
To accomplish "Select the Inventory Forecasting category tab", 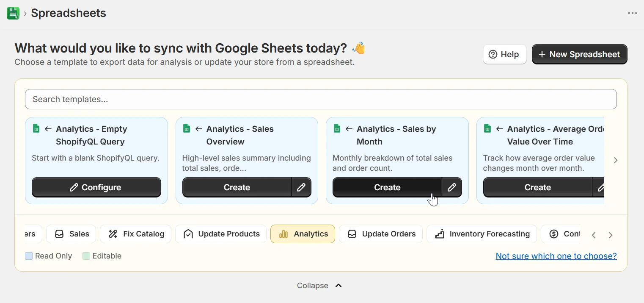I will coord(482,234).
